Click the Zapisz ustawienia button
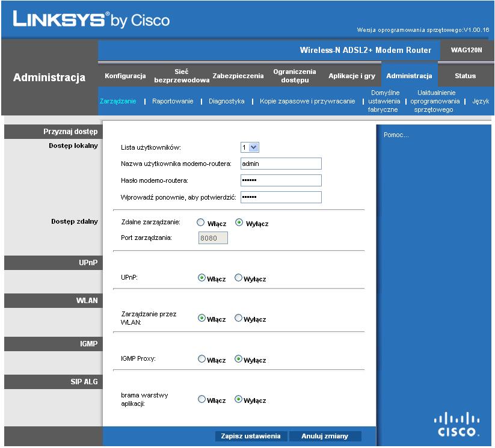The image size is (495, 448). point(251,436)
